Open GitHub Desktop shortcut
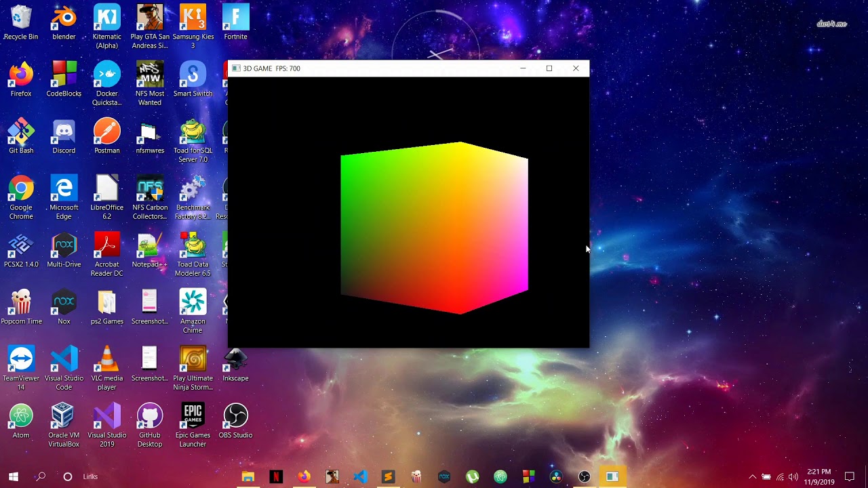Viewport: 868px width, 488px height. tap(149, 426)
